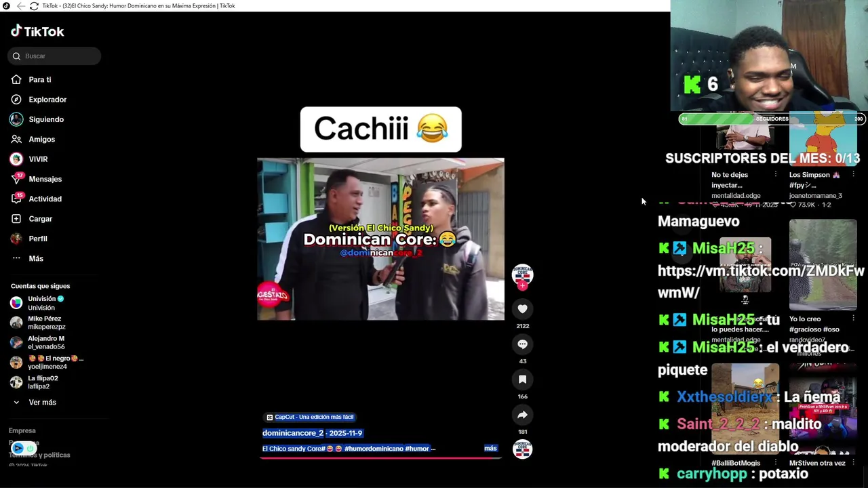
Task: Expand the video description with más
Action: (490, 449)
